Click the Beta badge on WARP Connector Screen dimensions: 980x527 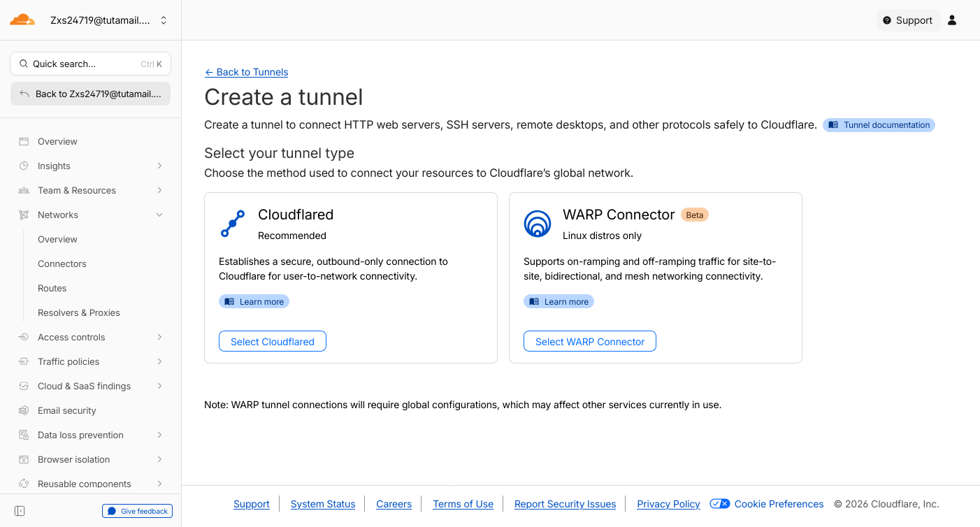pyautogui.click(x=695, y=215)
